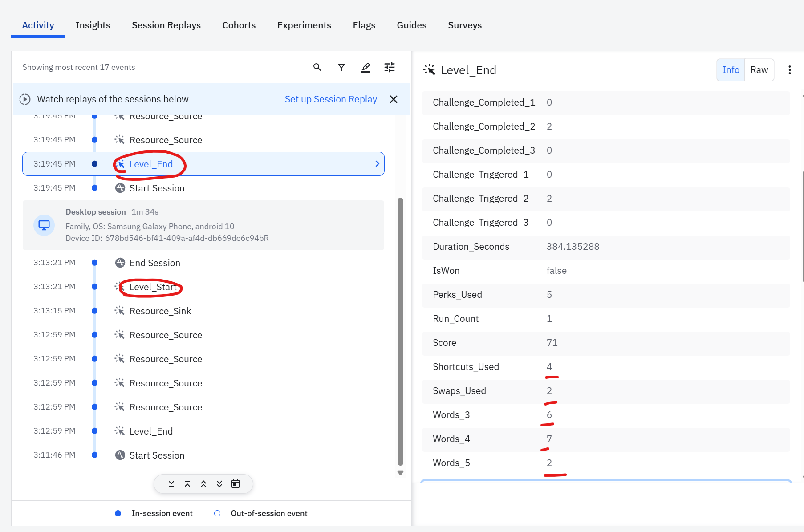
Task: Open the event search magnifier icon
Action: [317, 67]
